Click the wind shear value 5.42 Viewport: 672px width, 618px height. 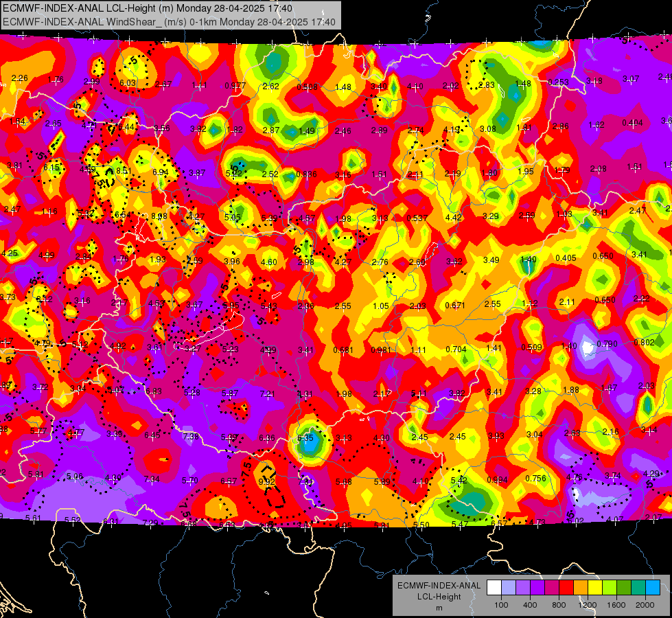pos(459,480)
